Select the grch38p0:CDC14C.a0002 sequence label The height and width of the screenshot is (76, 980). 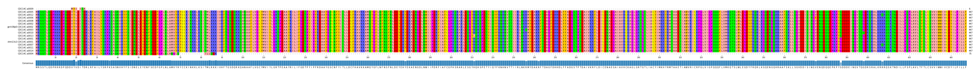(x=20, y=27)
